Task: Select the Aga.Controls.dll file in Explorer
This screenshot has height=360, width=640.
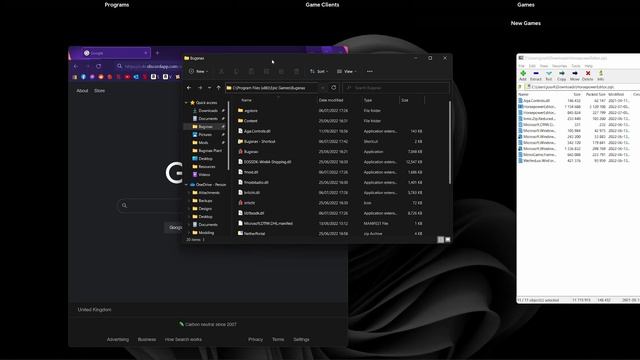Action: pyautogui.click(x=330, y=131)
